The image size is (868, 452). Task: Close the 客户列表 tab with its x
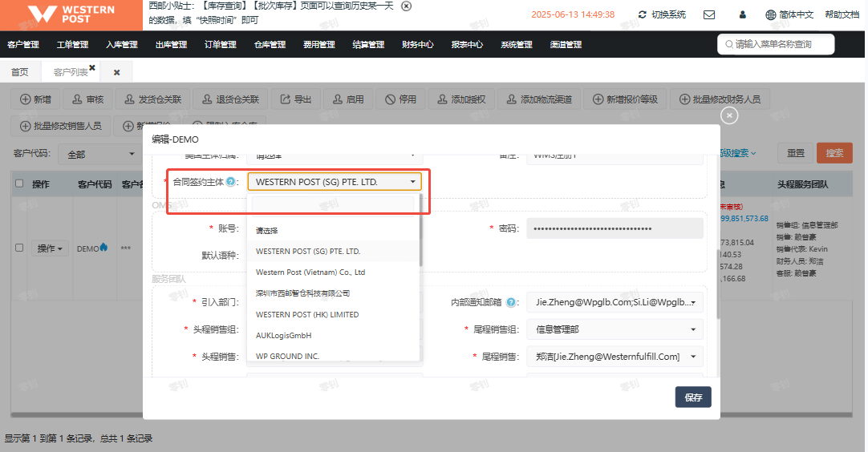pos(92,67)
